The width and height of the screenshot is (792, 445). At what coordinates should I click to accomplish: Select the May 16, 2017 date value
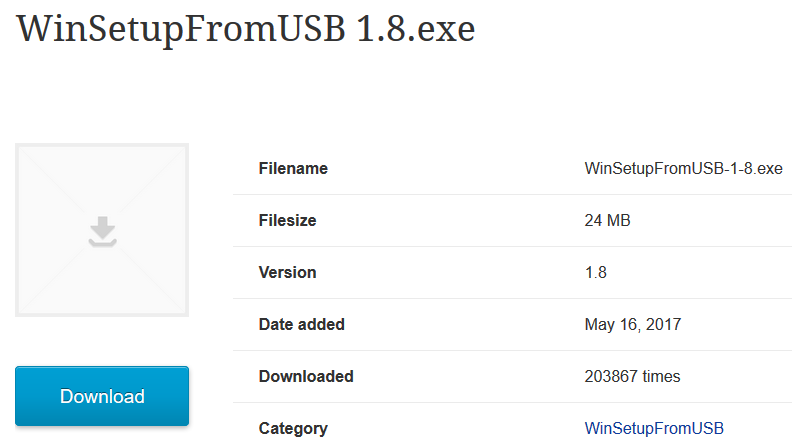coord(633,324)
